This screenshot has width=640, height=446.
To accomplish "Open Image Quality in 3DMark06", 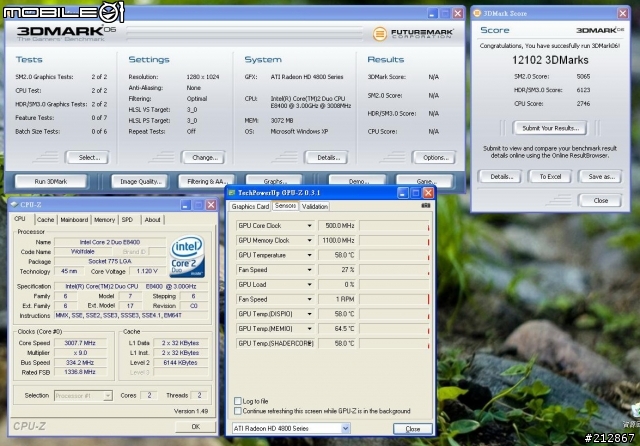I will click(x=139, y=182).
